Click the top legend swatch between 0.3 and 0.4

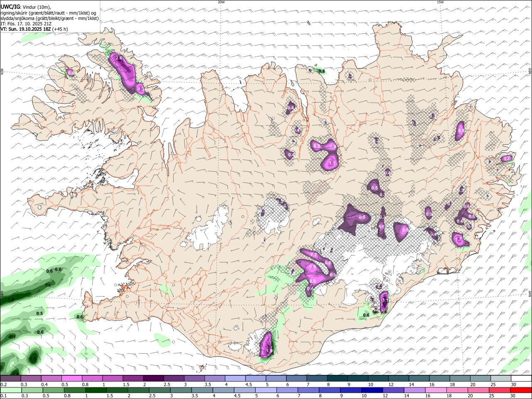click(x=31, y=379)
